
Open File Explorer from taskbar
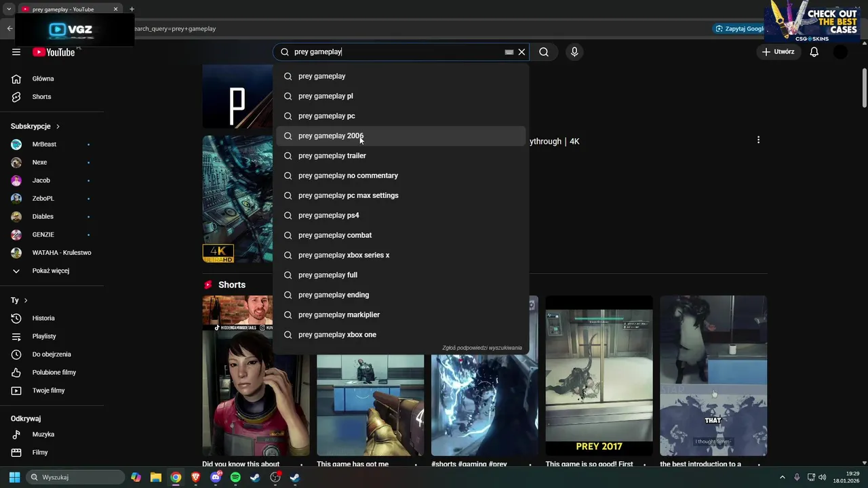[x=156, y=477]
